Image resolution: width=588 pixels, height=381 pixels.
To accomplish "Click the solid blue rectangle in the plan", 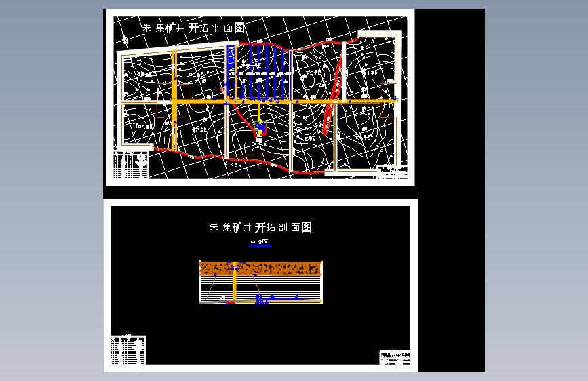I will (x=231, y=58).
